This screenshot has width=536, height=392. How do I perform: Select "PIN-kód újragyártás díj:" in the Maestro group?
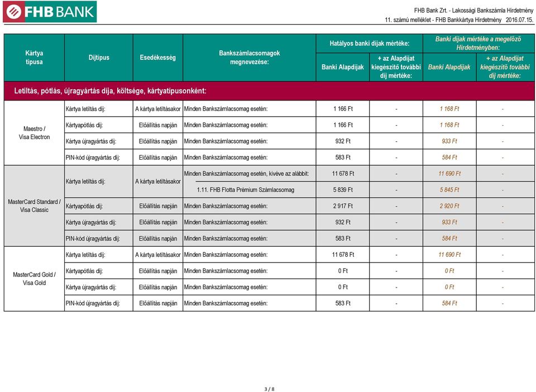coord(93,157)
